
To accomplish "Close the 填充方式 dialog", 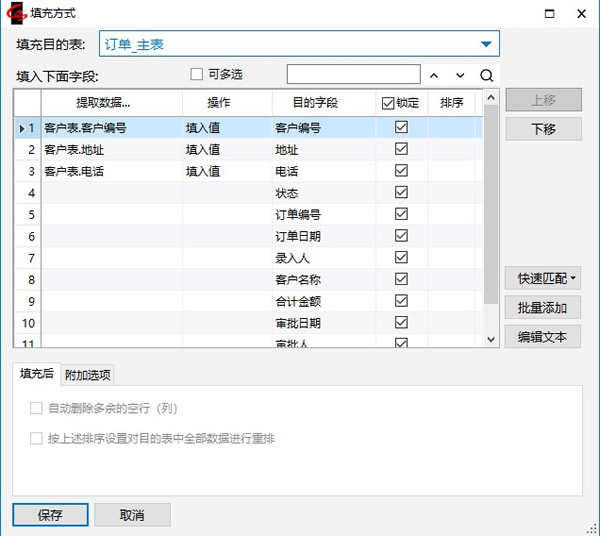I will pyautogui.click(x=581, y=15).
